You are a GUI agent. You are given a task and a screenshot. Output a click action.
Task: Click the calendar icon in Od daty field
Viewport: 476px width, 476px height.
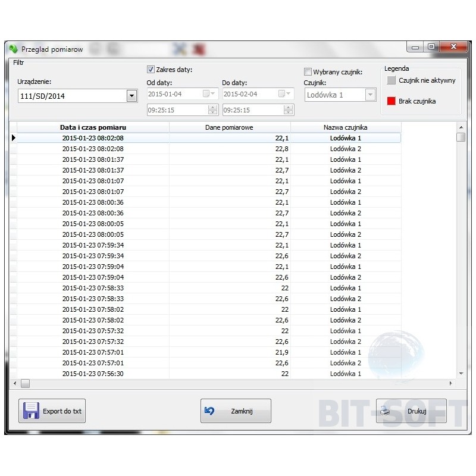(206, 93)
